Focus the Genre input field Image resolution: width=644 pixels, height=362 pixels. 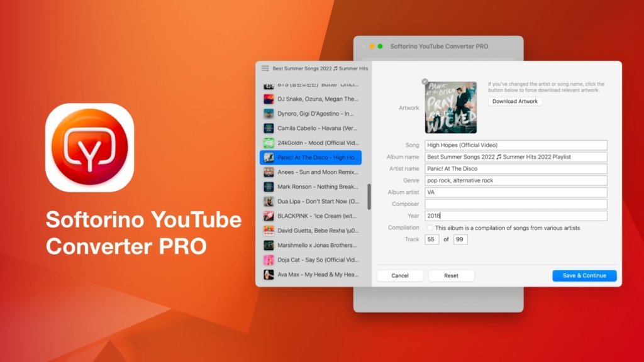pyautogui.click(x=516, y=180)
